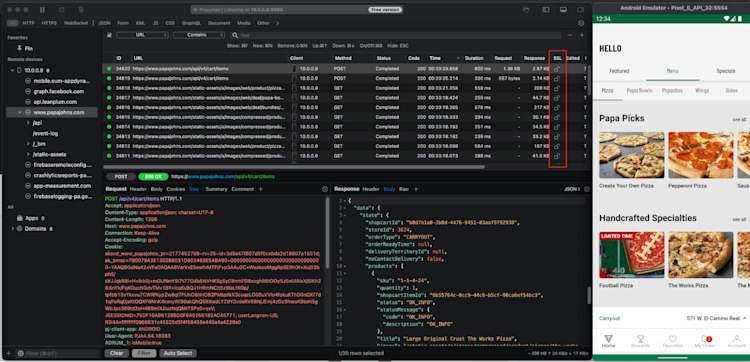The width and height of the screenshot is (750, 362).
Task: Open Response panel options circle icon
Action: click(x=587, y=189)
